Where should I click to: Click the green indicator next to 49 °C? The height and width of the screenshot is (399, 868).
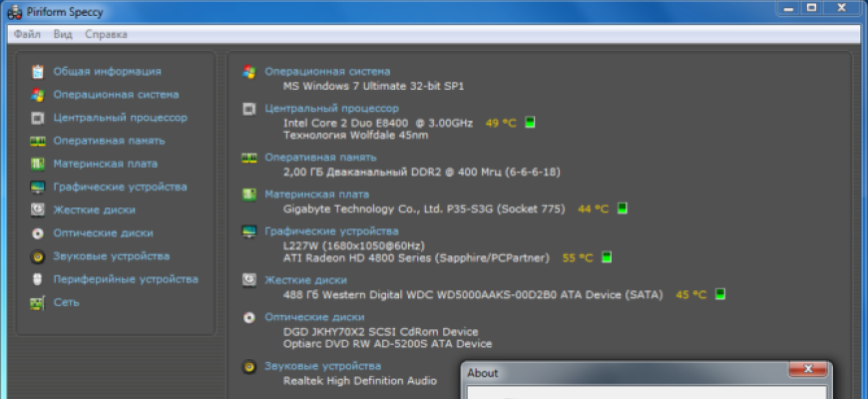(530, 123)
